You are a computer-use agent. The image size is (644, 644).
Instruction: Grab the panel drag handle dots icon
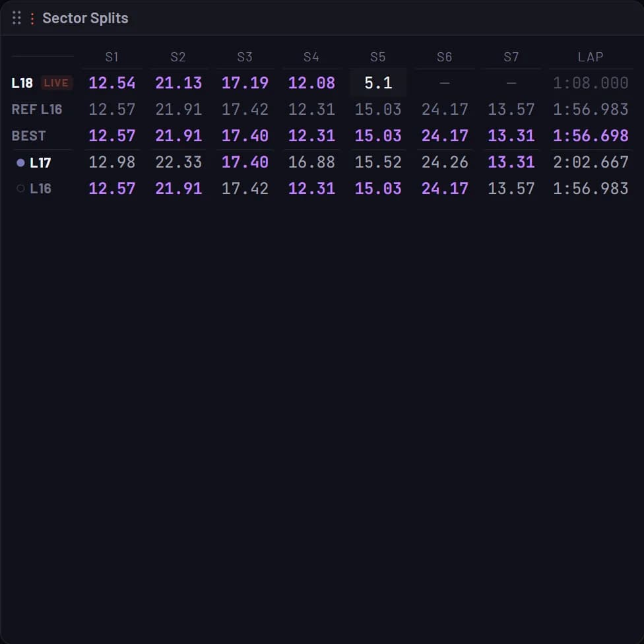coord(16,18)
